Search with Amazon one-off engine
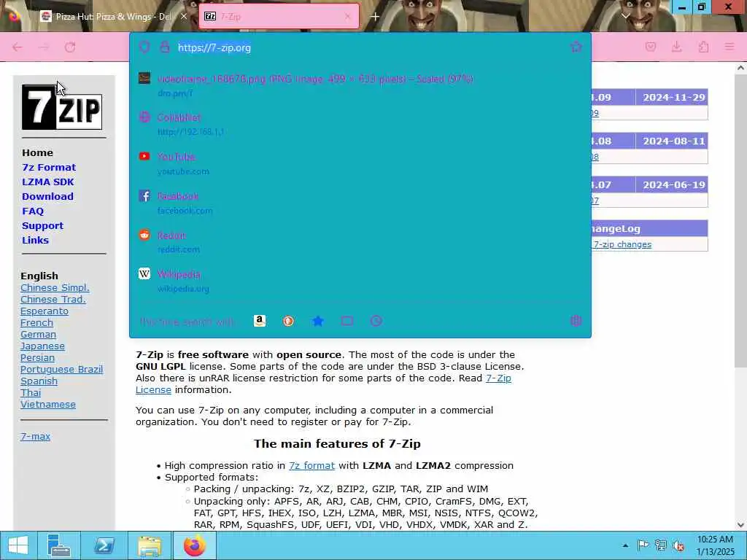This screenshot has width=747, height=560. point(260,321)
